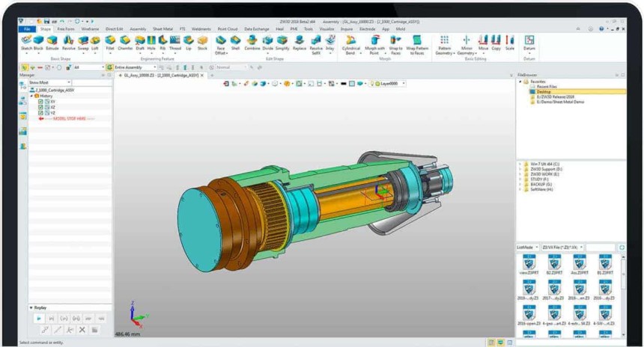The image size is (644, 347).
Task: Collapse the History tree node
Action: pyautogui.click(x=32, y=96)
